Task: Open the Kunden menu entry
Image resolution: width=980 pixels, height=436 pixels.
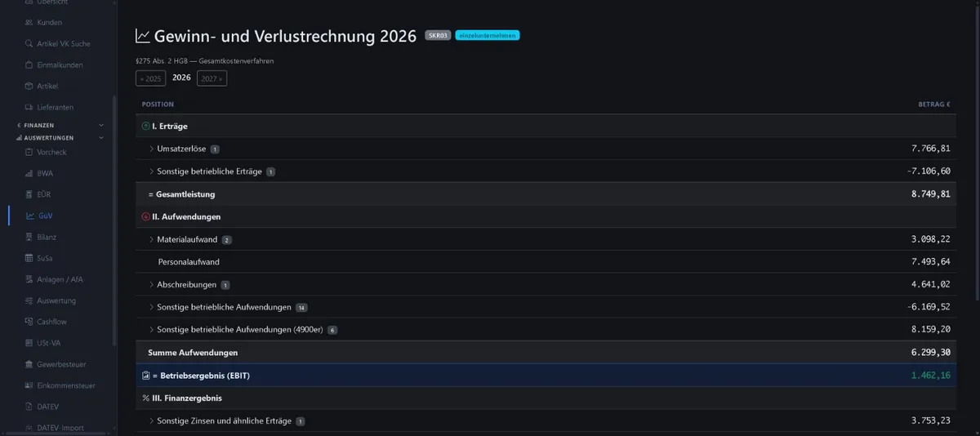Action: (x=49, y=22)
